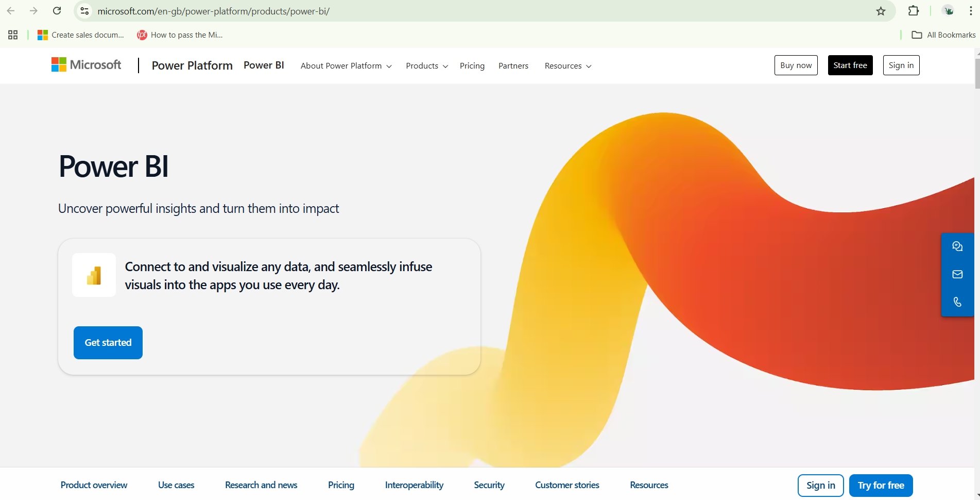980x500 pixels.
Task: Open Partners in the top navigation
Action: pos(513,66)
